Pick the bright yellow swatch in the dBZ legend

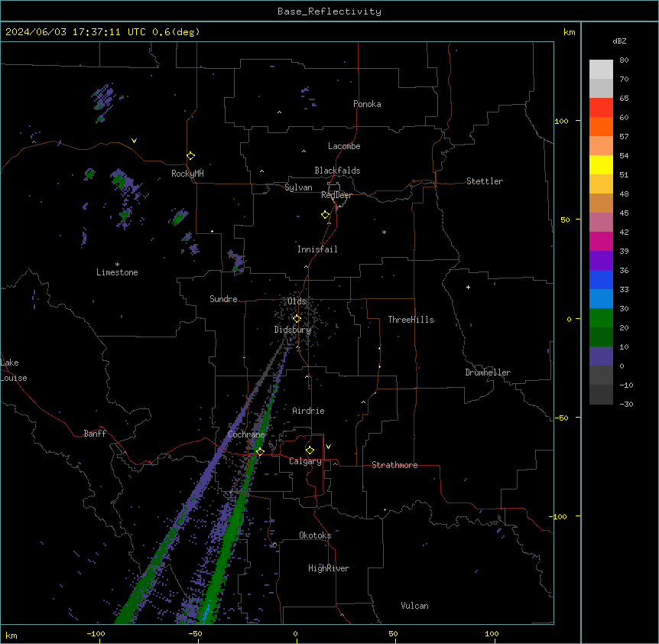pyautogui.click(x=601, y=164)
